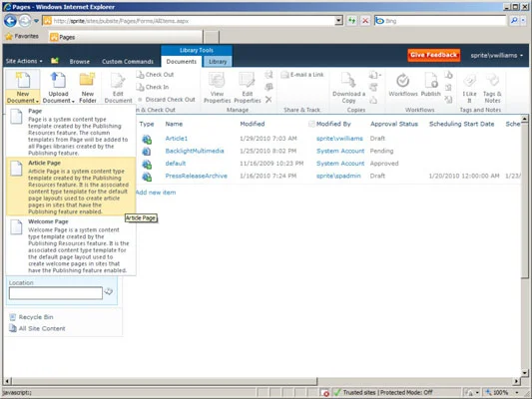Choose Welcome Page content type option
532x399 pixels.
click(71, 245)
